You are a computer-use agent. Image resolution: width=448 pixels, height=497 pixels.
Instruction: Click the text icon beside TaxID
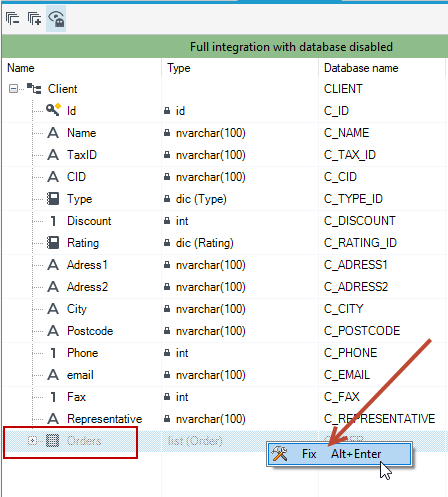[x=53, y=155]
